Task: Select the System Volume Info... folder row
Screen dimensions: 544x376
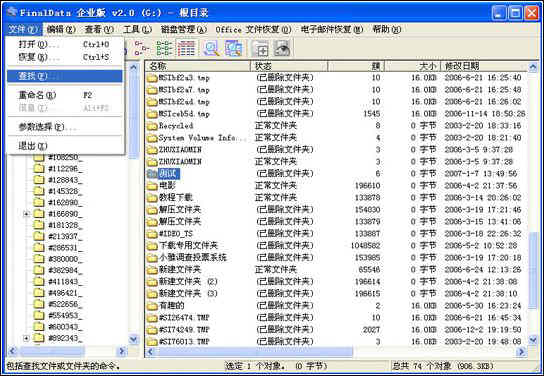Action: (x=336, y=138)
